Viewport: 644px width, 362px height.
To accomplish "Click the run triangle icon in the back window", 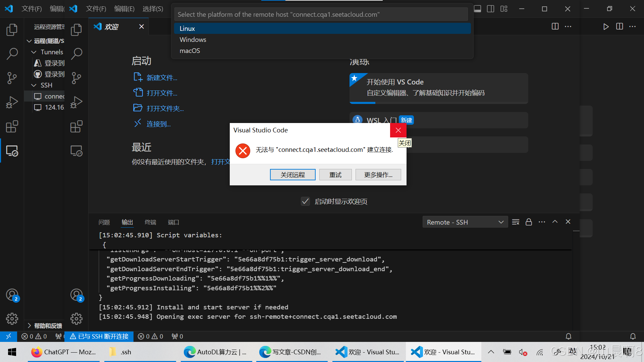I will tap(606, 26).
